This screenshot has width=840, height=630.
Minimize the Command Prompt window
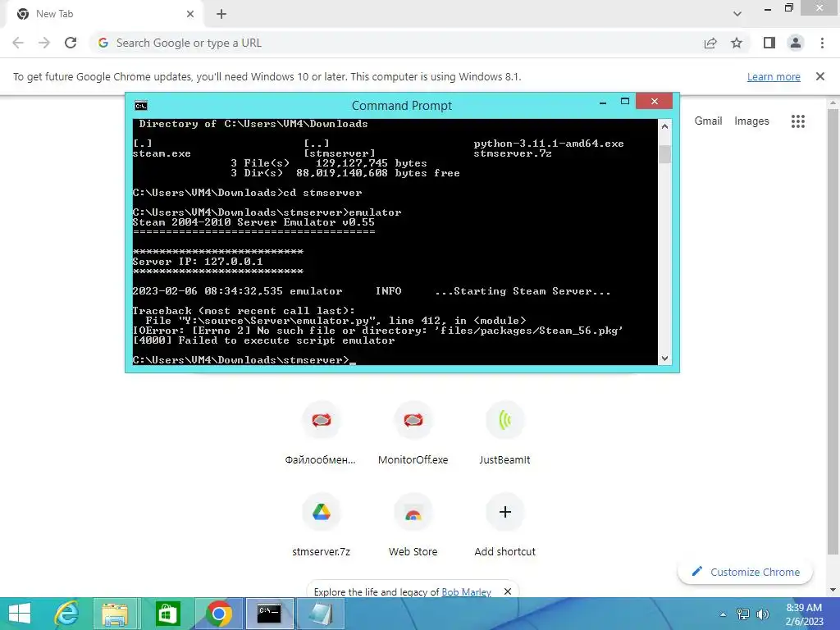tap(603, 102)
